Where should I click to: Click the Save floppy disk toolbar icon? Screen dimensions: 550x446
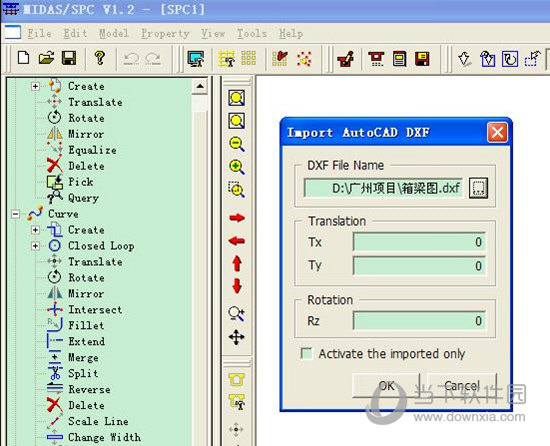click(69, 58)
